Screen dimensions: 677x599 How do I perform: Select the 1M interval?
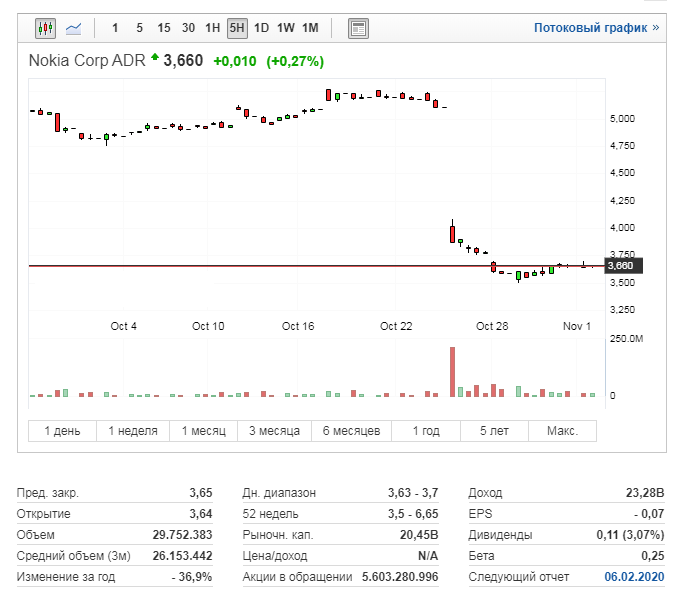(x=310, y=29)
